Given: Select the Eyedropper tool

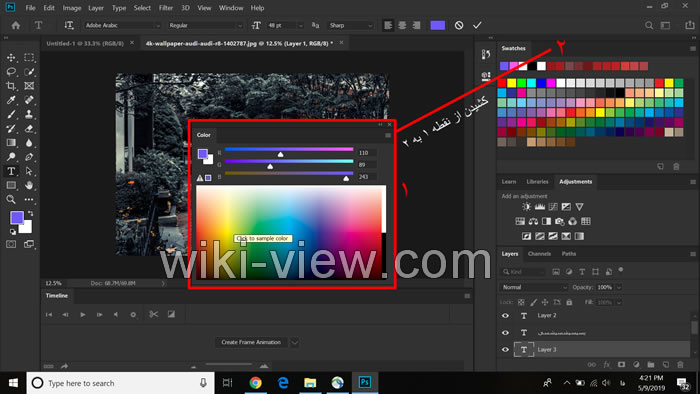Looking at the screenshot, I should click(x=11, y=100).
